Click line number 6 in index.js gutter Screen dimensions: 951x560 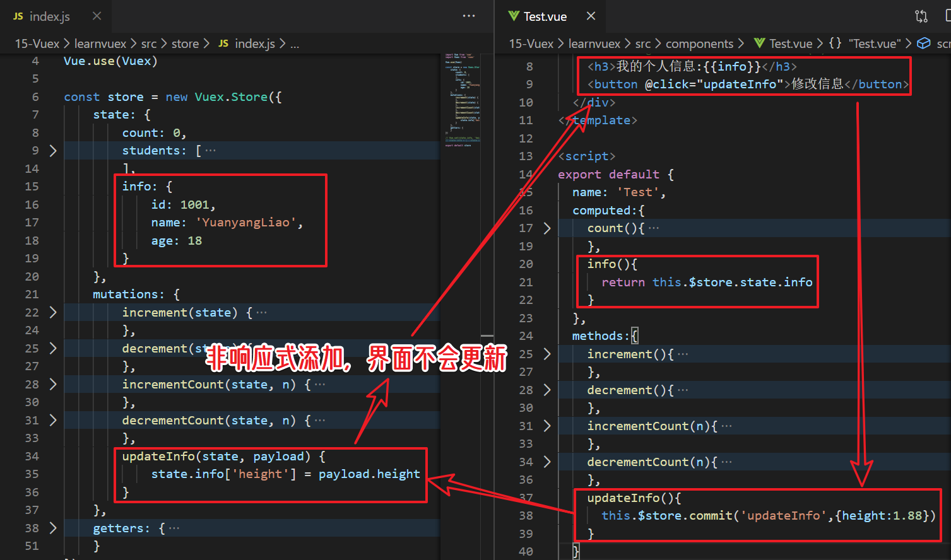coord(35,97)
